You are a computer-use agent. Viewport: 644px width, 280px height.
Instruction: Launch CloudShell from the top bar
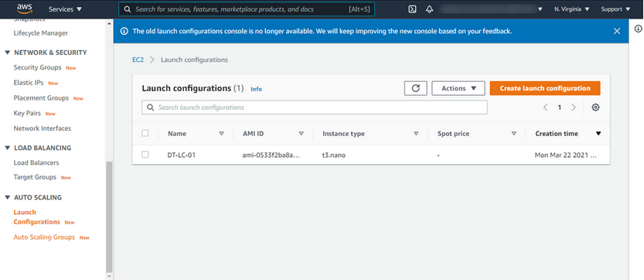coord(412,9)
